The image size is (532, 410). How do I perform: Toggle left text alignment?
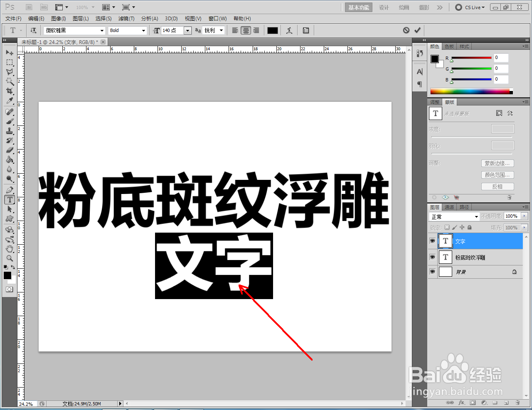pyautogui.click(x=235, y=30)
